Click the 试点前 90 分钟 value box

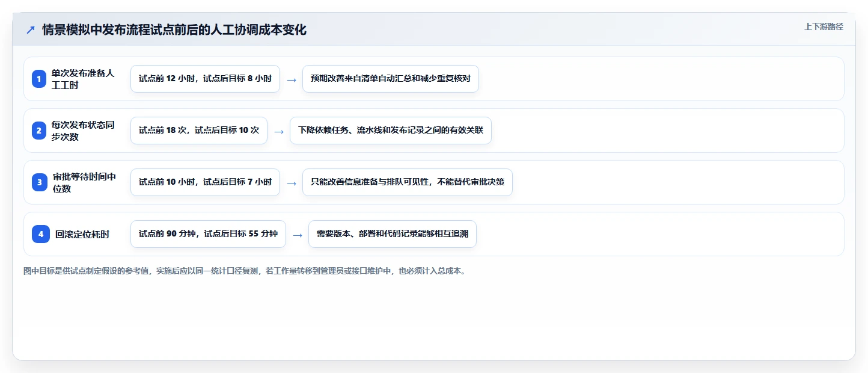[208, 234]
